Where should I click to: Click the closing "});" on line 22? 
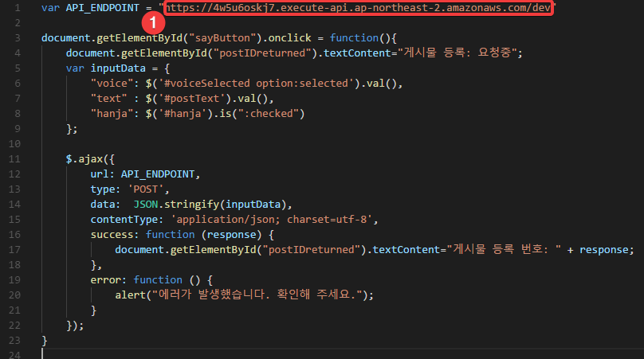click(x=75, y=326)
